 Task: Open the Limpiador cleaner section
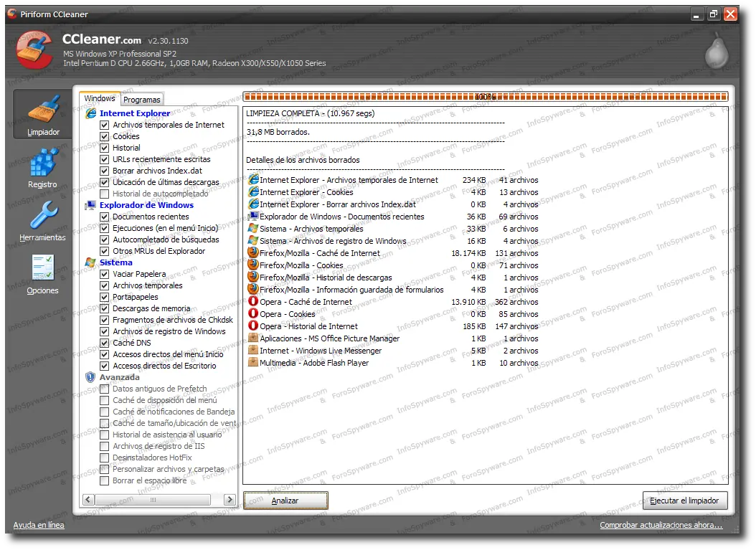(x=43, y=114)
